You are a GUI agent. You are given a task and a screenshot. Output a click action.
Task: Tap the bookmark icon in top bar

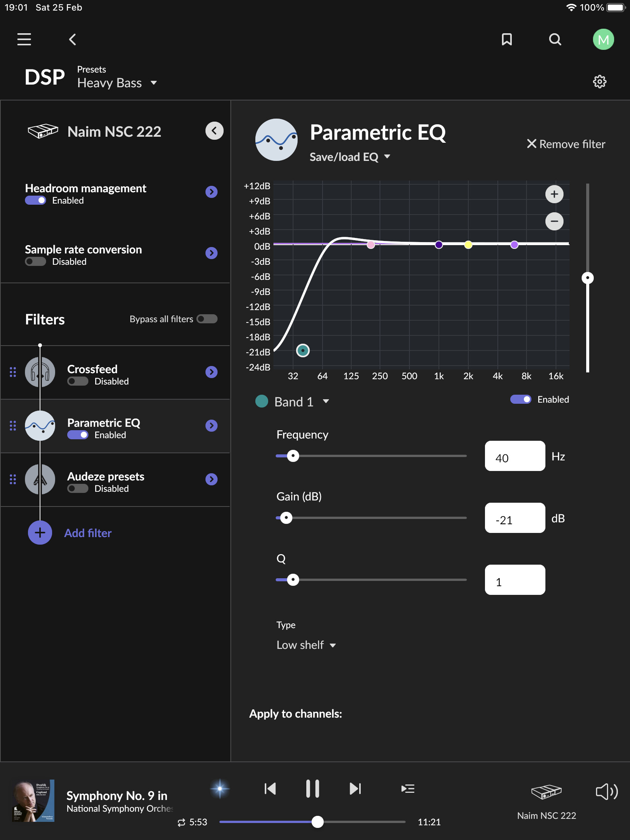click(x=506, y=39)
